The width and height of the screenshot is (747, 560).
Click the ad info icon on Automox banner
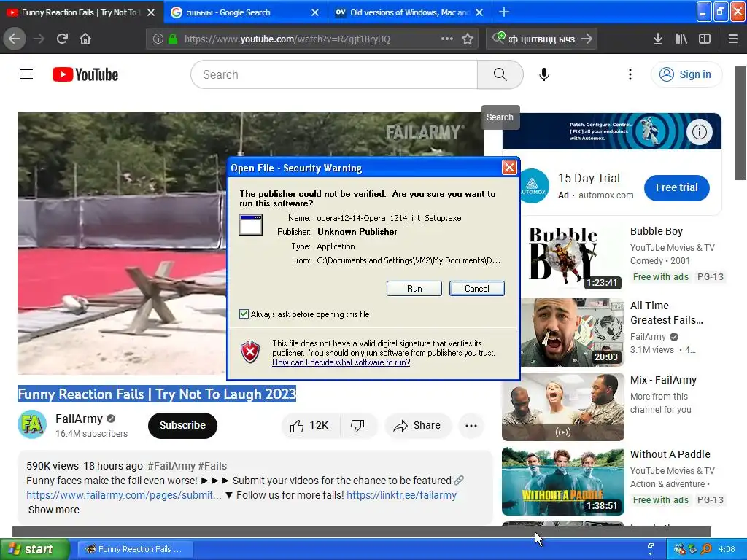pos(700,132)
